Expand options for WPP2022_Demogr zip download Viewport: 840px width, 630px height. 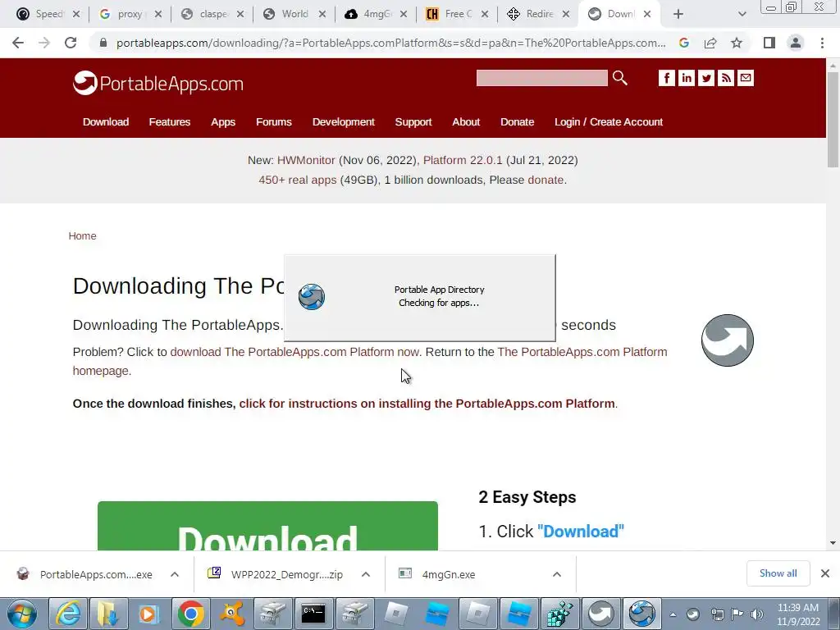(366, 574)
